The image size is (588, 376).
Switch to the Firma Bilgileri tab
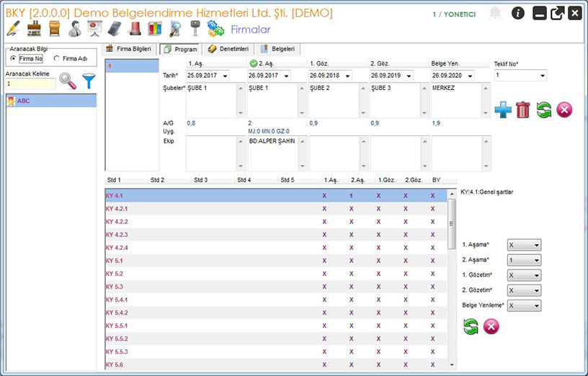point(128,49)
